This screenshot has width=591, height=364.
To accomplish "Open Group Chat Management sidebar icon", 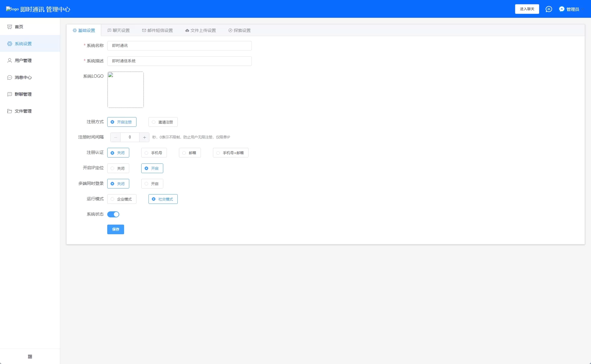I will coord(10,94).
